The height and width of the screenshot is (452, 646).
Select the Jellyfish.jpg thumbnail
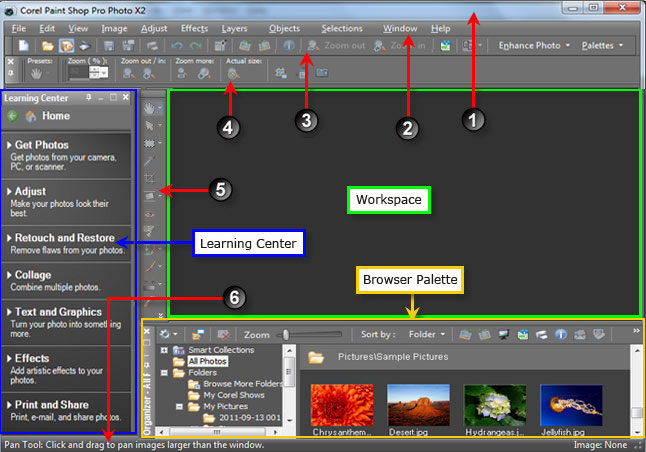[571, 405]
